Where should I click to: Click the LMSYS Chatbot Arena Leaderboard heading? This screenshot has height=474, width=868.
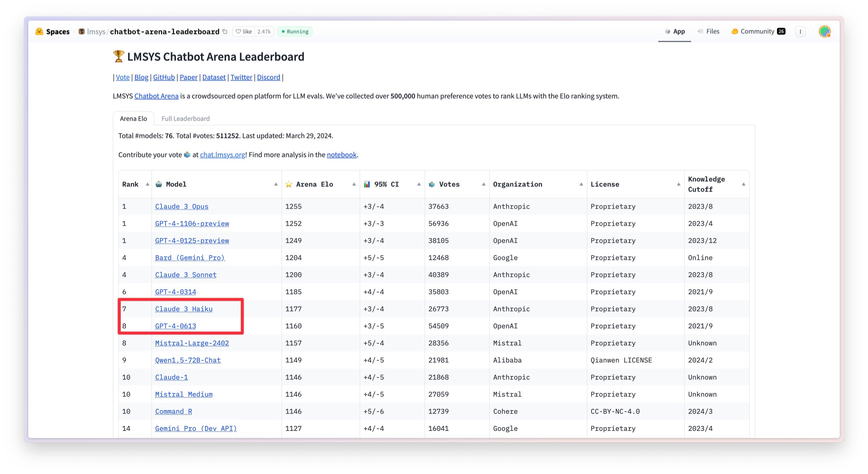tap(216, 57)
